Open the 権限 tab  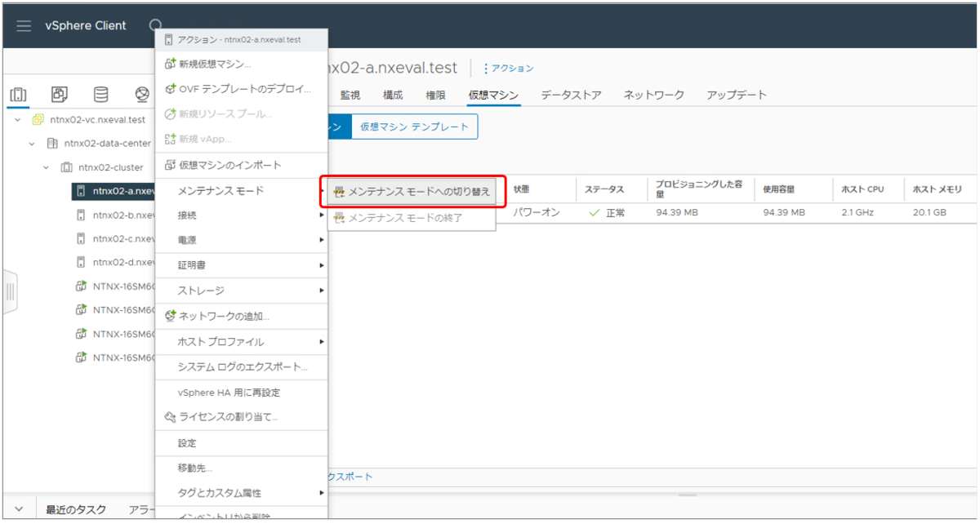435,95
